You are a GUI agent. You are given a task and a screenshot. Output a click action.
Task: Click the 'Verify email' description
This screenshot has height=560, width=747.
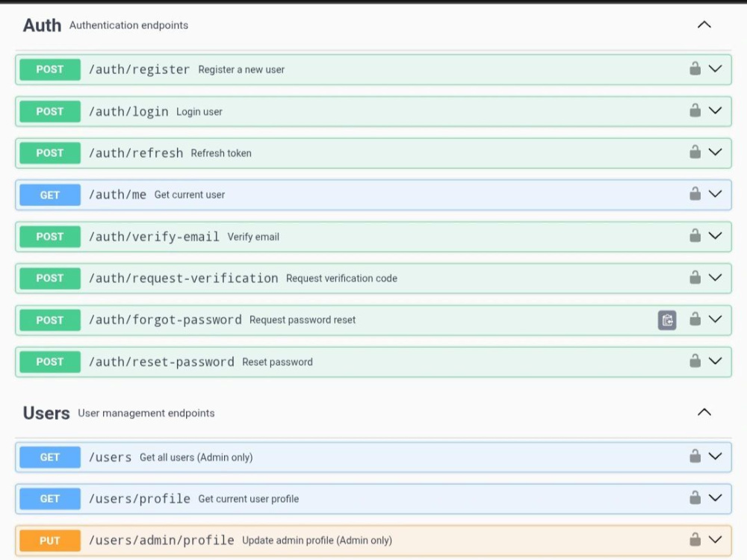click(253, 237)
